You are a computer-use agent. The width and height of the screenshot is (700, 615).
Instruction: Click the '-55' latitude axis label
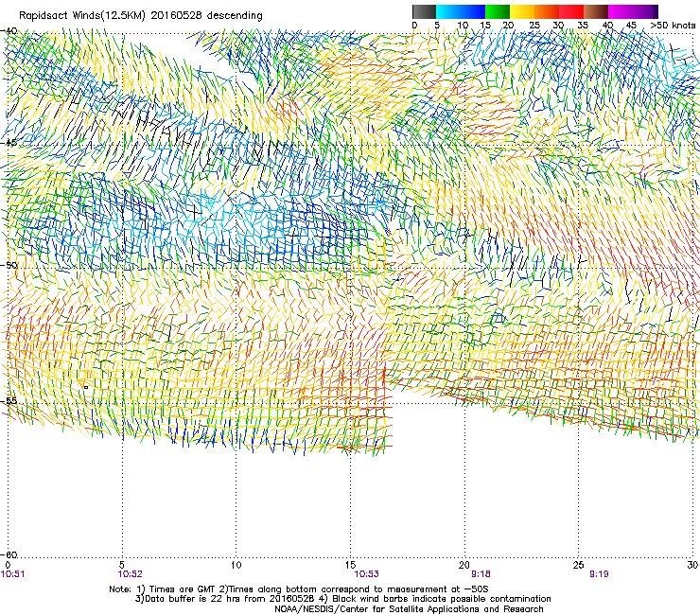point(9,400)
